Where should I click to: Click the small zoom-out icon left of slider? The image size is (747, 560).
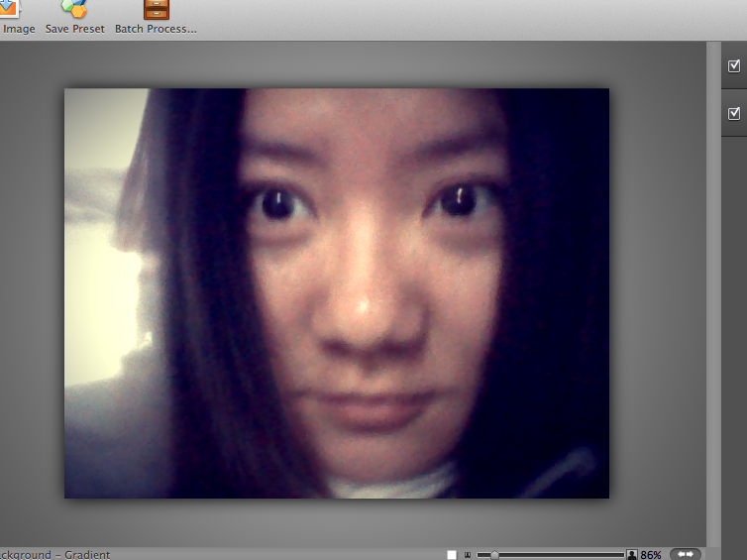[468, 555]
